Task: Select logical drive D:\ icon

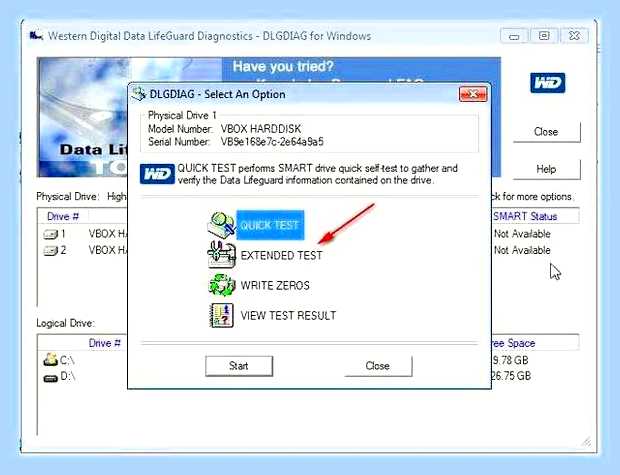Action: point(50,378)
